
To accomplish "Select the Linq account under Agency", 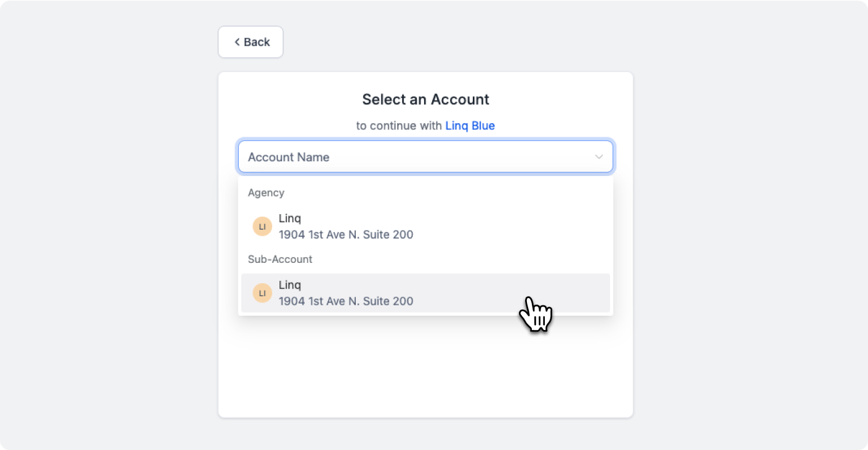I will pyautogui.click(x=425, y=227).
